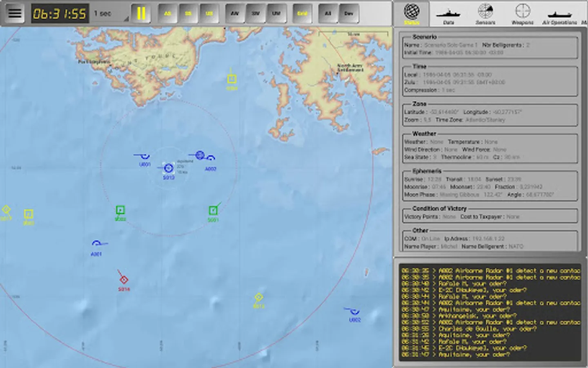Open the Air Operations carrier tab
Screen dimensions: 588x368
point(560,13)
